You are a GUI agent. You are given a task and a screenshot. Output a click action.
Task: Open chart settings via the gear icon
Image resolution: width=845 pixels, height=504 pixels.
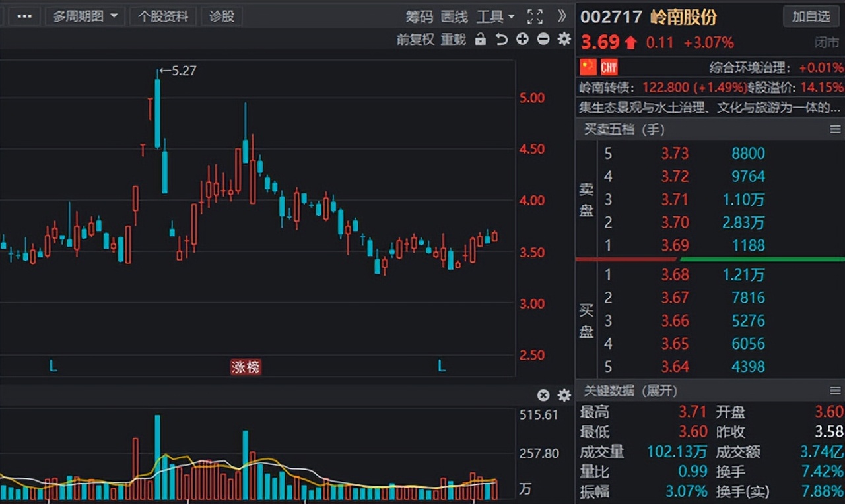point(563,39)
